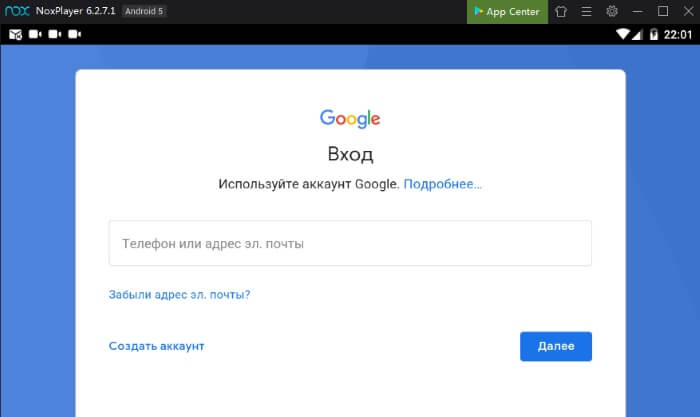Minimize the NoxPlayer window
This screenshot has width=700, height=417.
pyautogui.click(x=638, y=12)
